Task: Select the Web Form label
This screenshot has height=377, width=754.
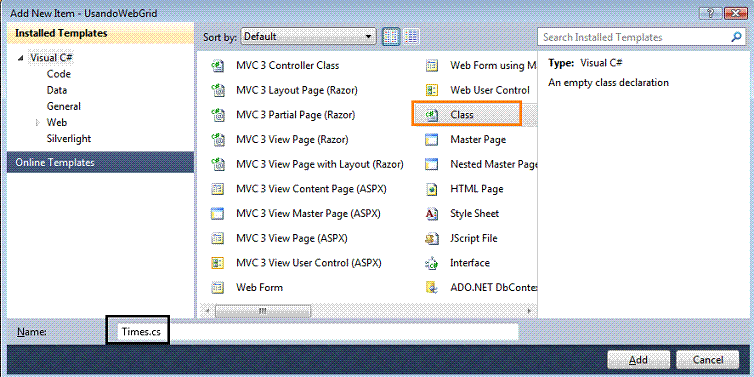Action: click(x=259, y=288)
